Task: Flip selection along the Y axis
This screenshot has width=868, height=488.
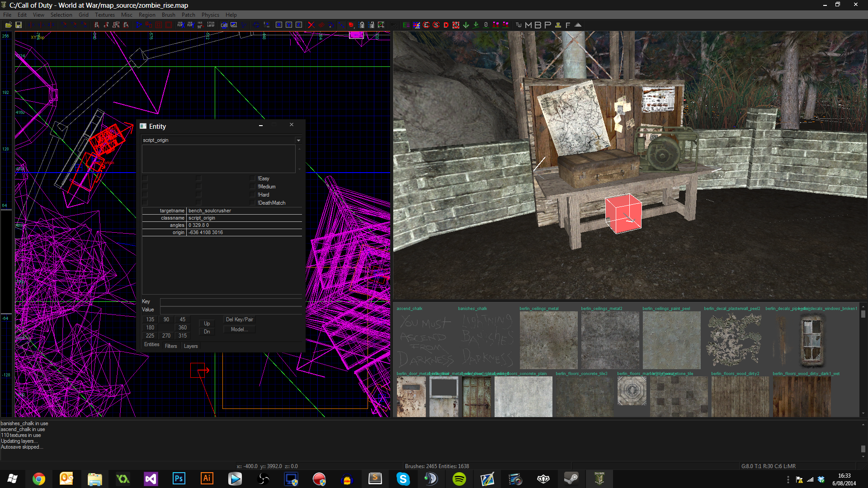Action: click(x=41, y=25)
